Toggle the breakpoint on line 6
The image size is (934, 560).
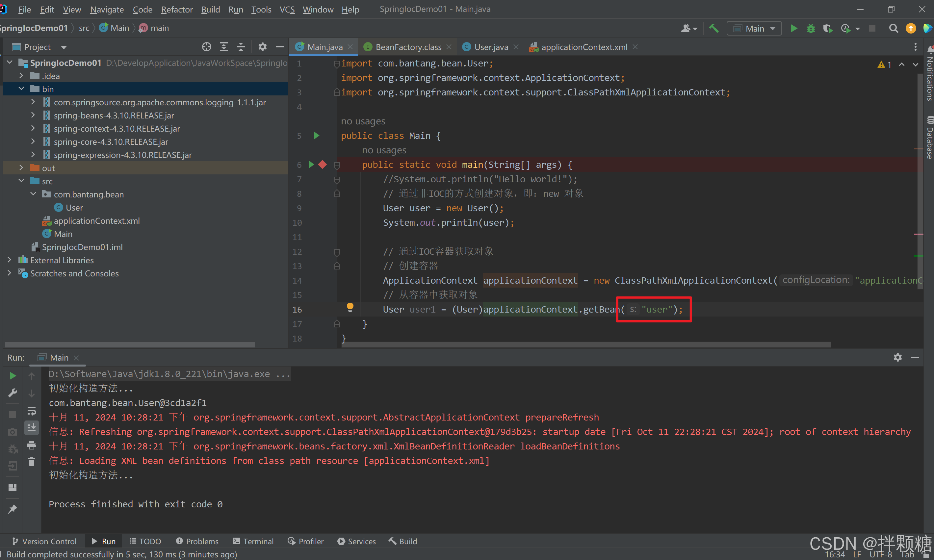[322, 165]
